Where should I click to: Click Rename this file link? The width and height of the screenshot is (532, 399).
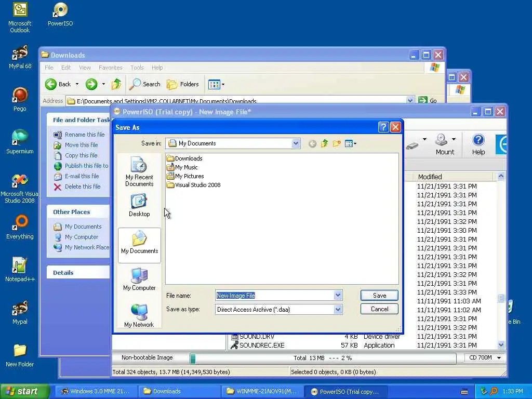[85, 135]
